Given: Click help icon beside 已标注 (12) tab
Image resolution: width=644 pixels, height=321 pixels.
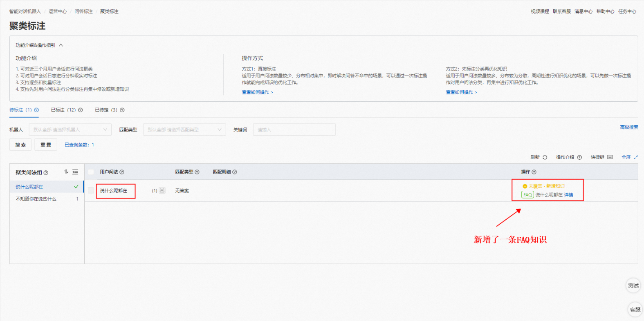Looking at the screenshot, I should coord(81,110).
